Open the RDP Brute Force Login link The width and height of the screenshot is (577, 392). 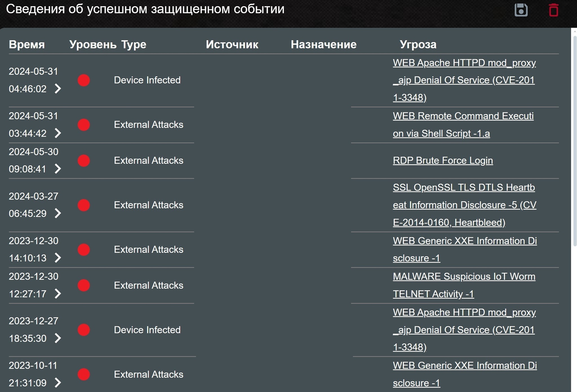click(x=443, y=161)
